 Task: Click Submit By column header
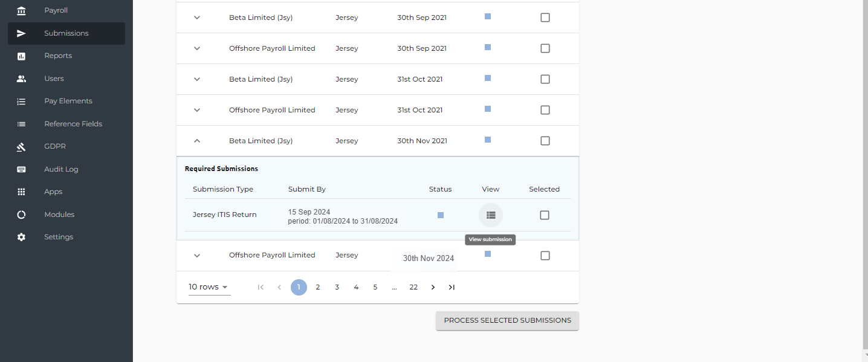(x=307, y=189)
